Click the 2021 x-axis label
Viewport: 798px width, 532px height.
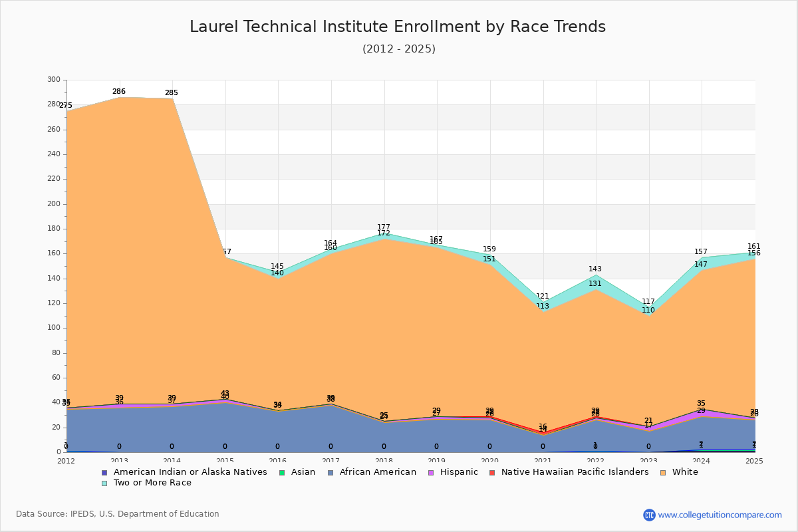click(543, 461)
